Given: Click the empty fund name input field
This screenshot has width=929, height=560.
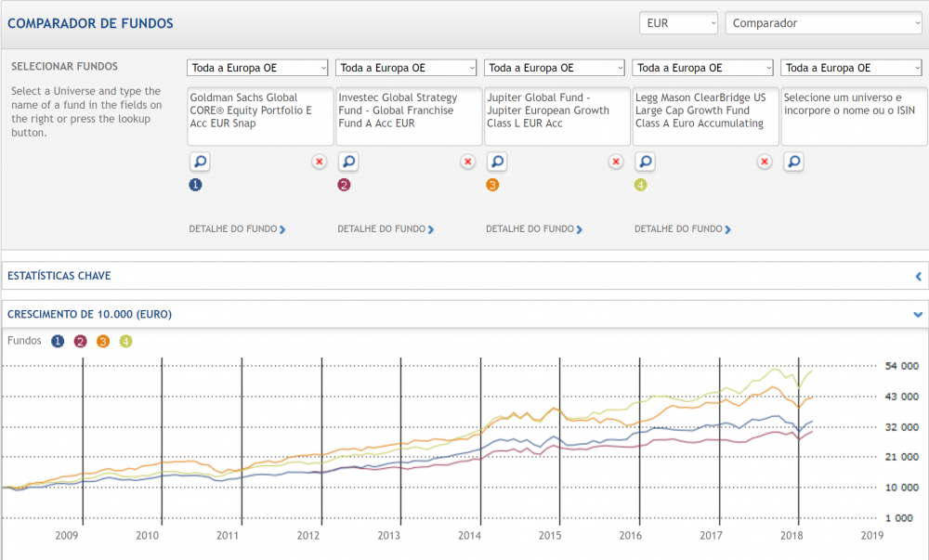Looking at the screenshot, I should [853, 116].
